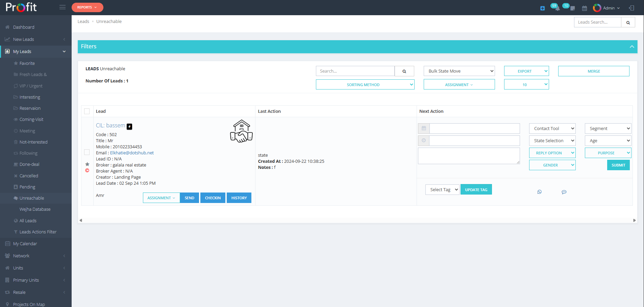The image size is (644, 307).
Task: Open Not-Interested in the sidebar
Action: pyautogui.click(x=33, y=142)
